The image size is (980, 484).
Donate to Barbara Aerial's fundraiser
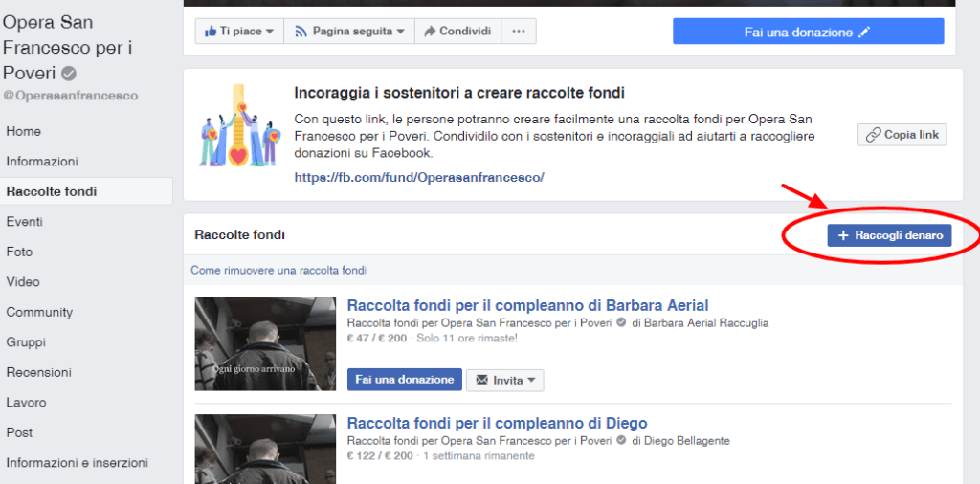pyautogui.click(x=404, y=380)
